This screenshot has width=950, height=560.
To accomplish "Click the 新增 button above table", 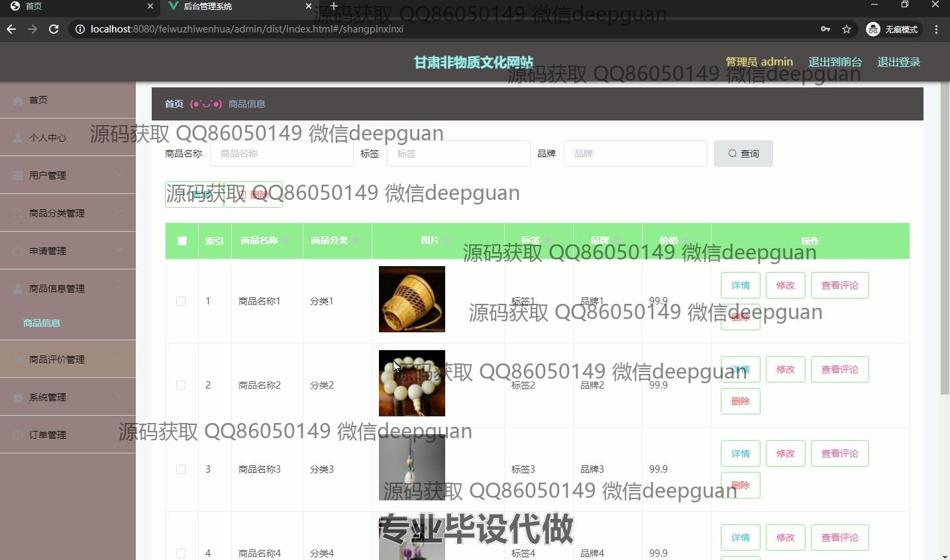I will tap(194, 195).
